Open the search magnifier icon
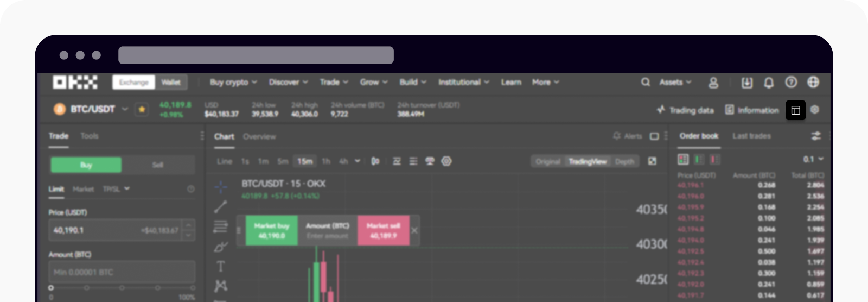The width and height of the screenshot is (868, 302). [645, 82]
